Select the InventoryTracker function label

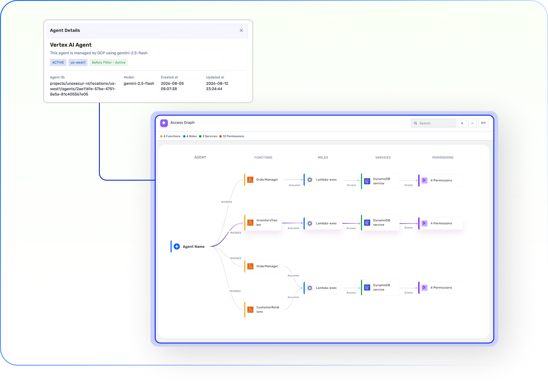click(267, 222)
